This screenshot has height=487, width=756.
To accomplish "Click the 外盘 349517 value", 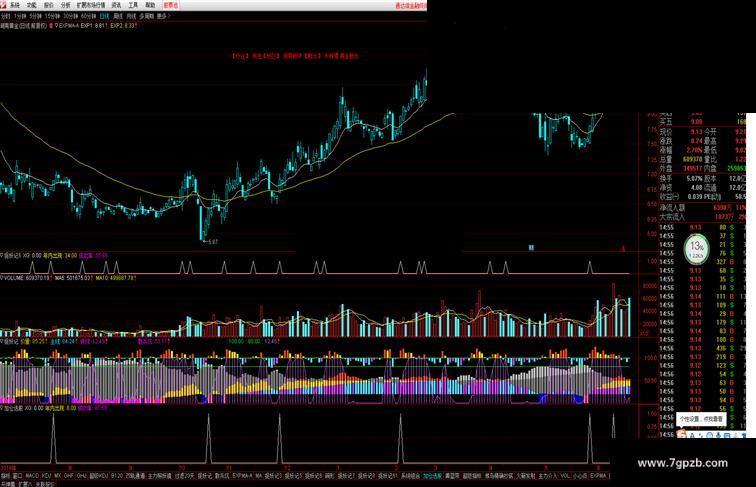I will pos(692,169).
